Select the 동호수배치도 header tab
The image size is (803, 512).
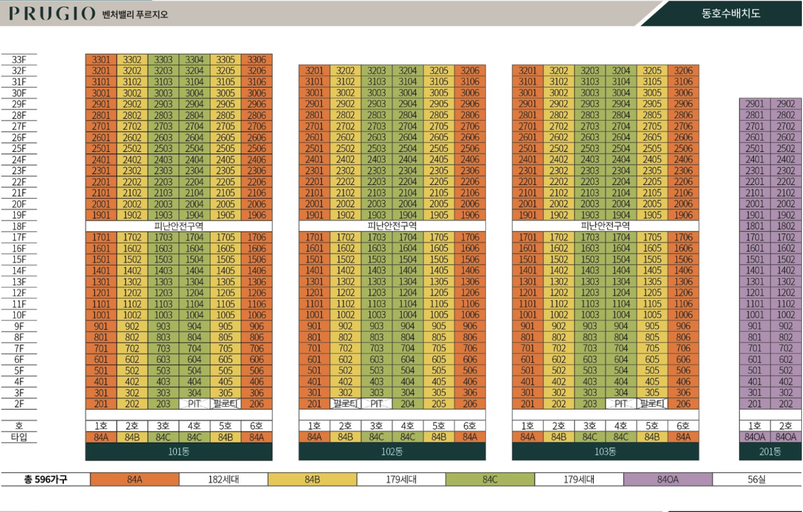coord(730,13)
